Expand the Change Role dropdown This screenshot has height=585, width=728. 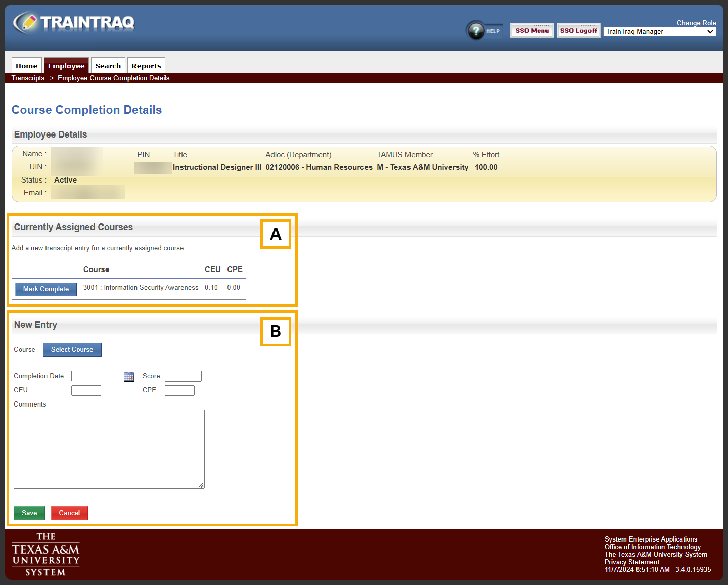(660, 32)
